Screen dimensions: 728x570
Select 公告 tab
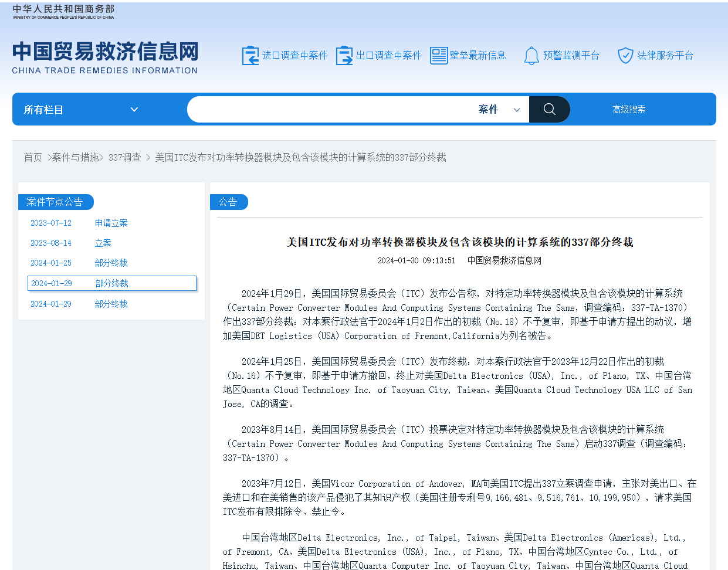point(228,202)
